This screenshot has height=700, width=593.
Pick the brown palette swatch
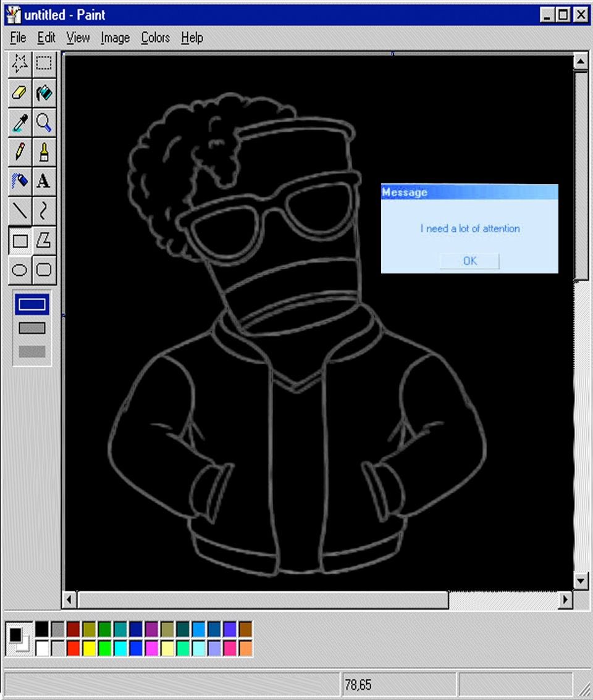tap(245, 630)
